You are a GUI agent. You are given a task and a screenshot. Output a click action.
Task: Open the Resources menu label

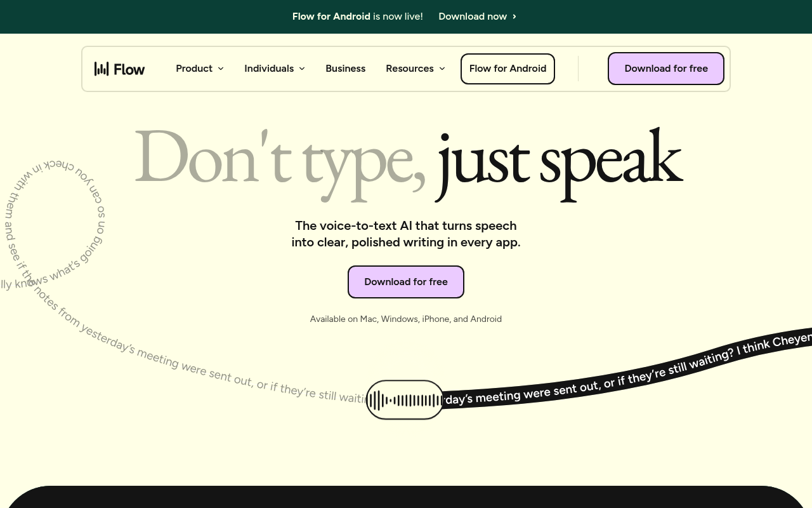409,69
